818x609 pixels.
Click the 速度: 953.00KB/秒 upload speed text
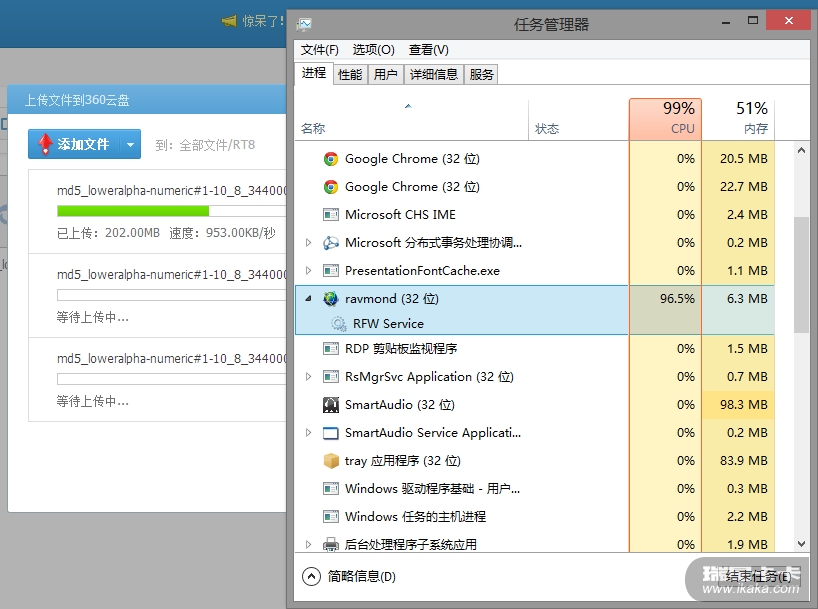pos(222,233)
